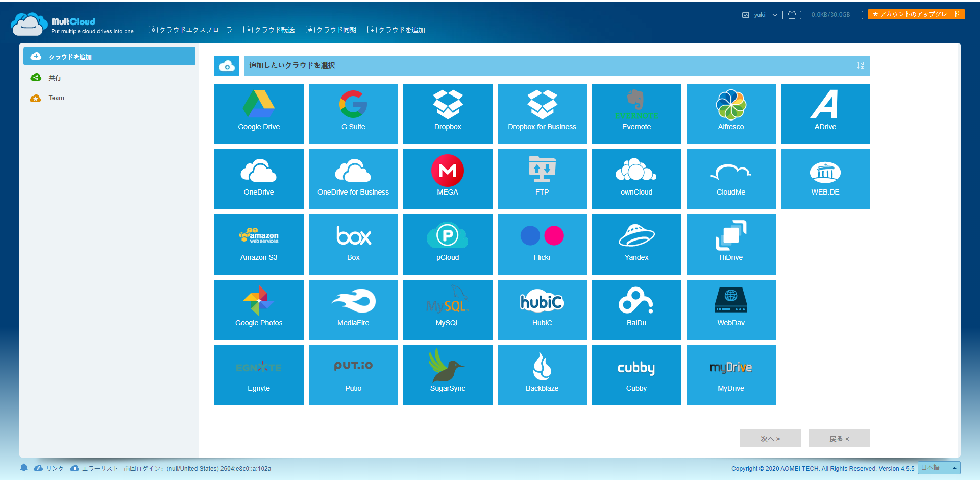Select the Dropbox for Business tile
Screen dimensions: 980x480
click(542, 114)
